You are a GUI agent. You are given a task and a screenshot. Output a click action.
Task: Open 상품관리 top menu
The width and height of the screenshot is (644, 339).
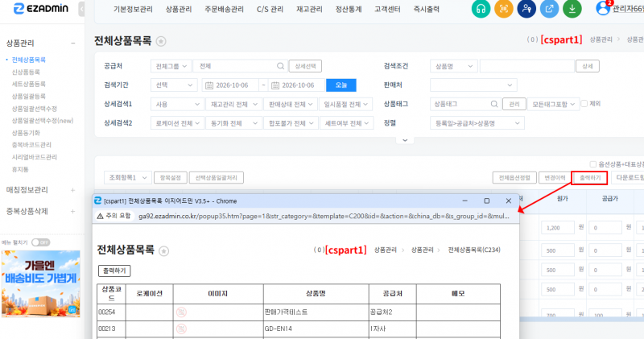tap(179, 9)
